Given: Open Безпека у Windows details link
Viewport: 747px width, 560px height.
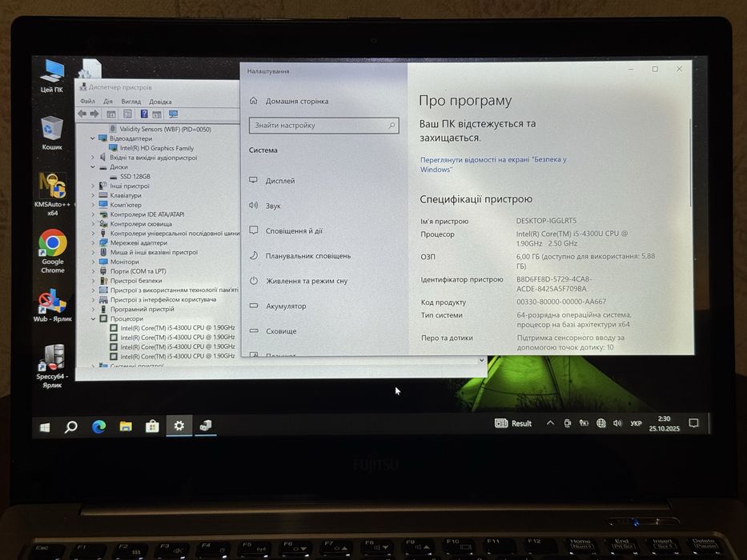Looking at the screenshot, I should point(493,164).
